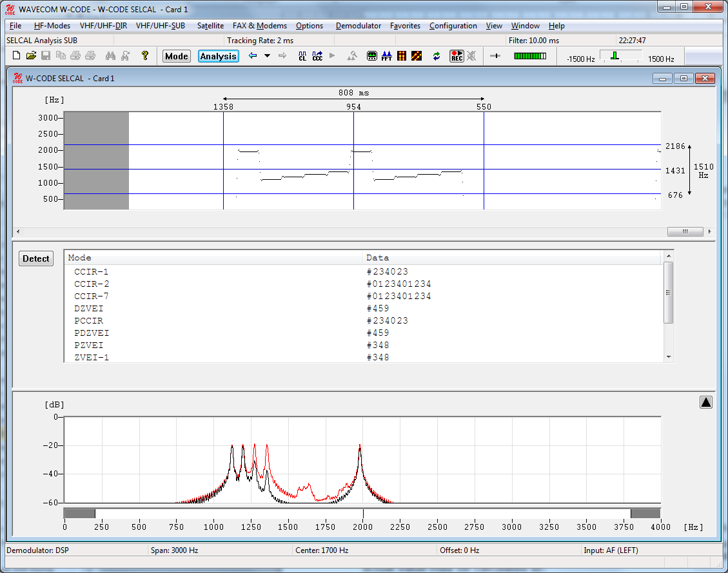Viewport: 728px width, 573px height.
Task: Click the Analysis button
Action: tap(218, 56)
